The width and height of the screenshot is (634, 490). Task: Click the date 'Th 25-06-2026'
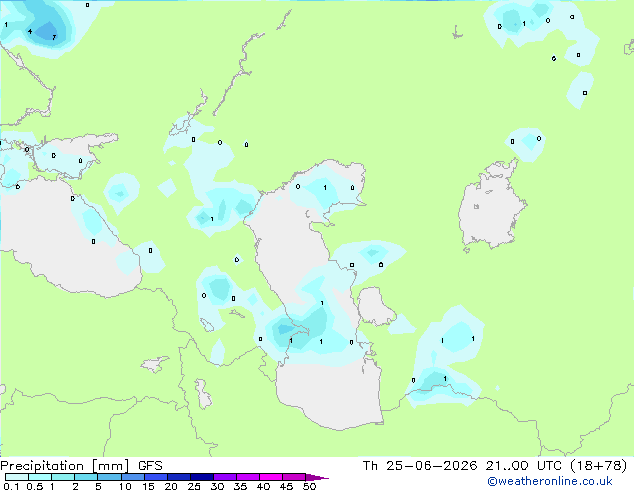pyautogui.click(x=420, y=466)
